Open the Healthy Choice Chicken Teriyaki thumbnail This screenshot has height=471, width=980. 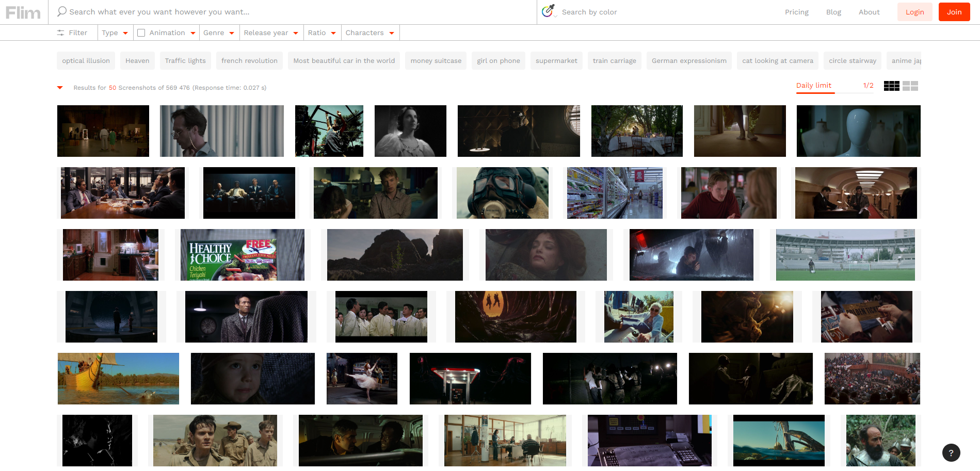(243, 255)
